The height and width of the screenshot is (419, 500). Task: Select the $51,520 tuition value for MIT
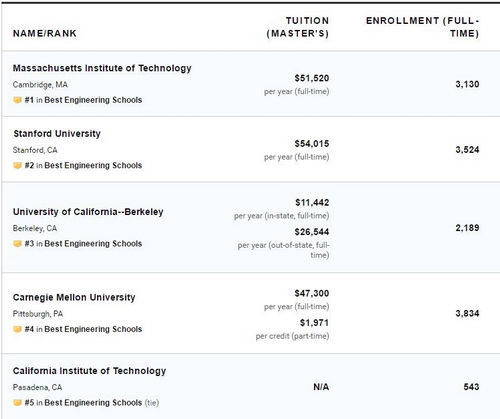coord(312,78)
